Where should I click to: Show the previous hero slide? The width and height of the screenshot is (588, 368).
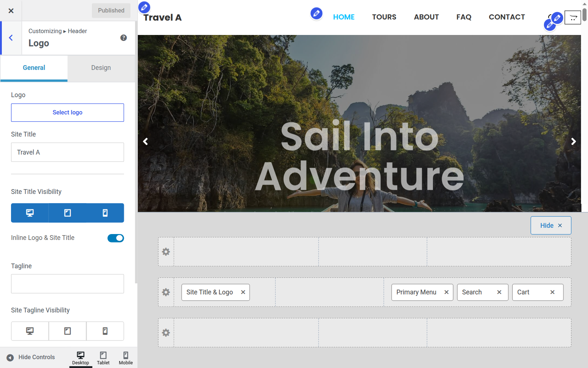[x=146, y=141]
